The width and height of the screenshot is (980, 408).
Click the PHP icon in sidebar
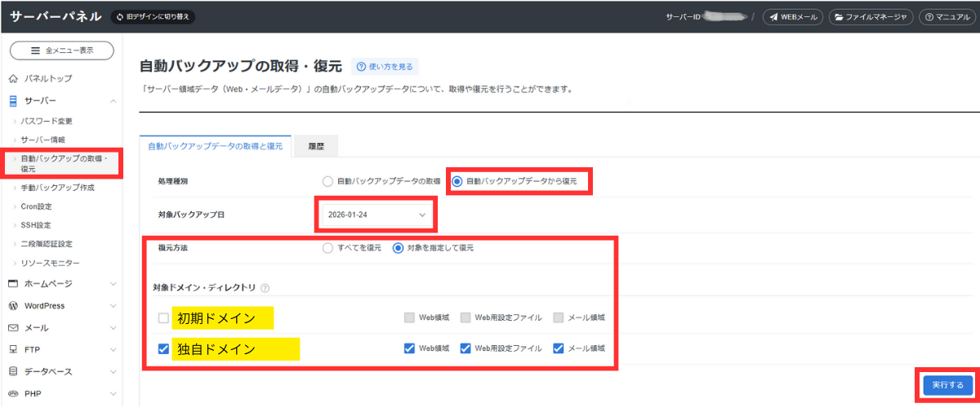point(13,394)
